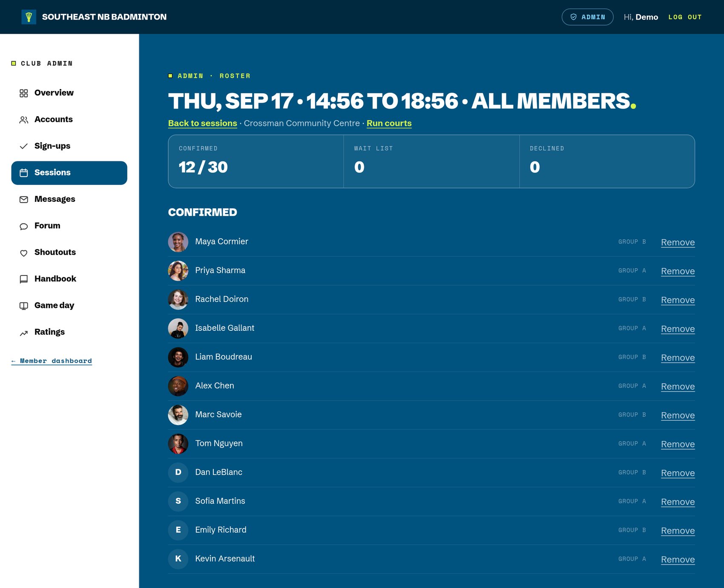This screenshot has height=588, width=724.
Task: Click the Forum speech bubble icon
Action: pos(24,226)
